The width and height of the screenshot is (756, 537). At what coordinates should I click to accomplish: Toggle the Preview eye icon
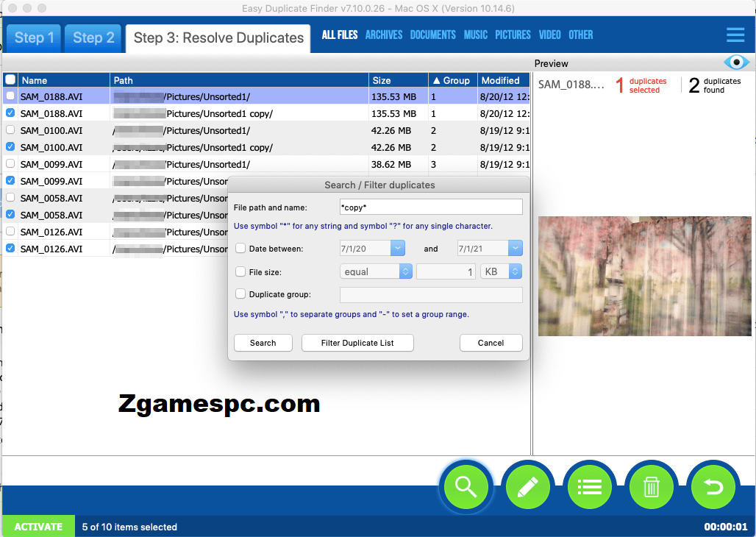tap(736, 63)
